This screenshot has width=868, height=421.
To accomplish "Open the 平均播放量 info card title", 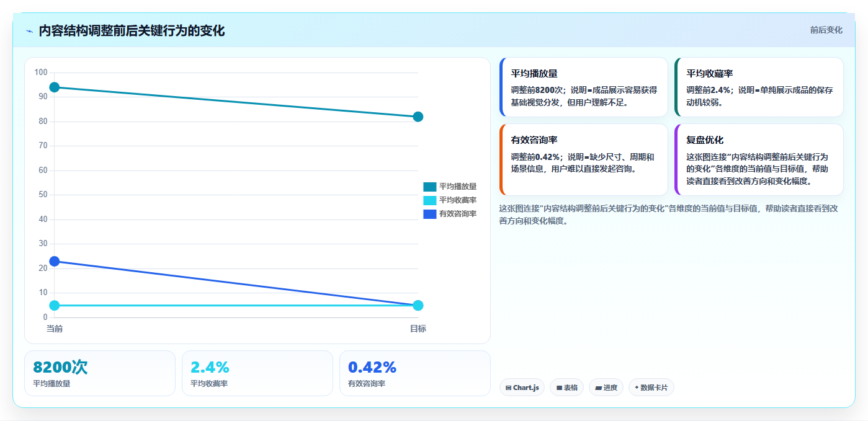I will coord(534,74).
